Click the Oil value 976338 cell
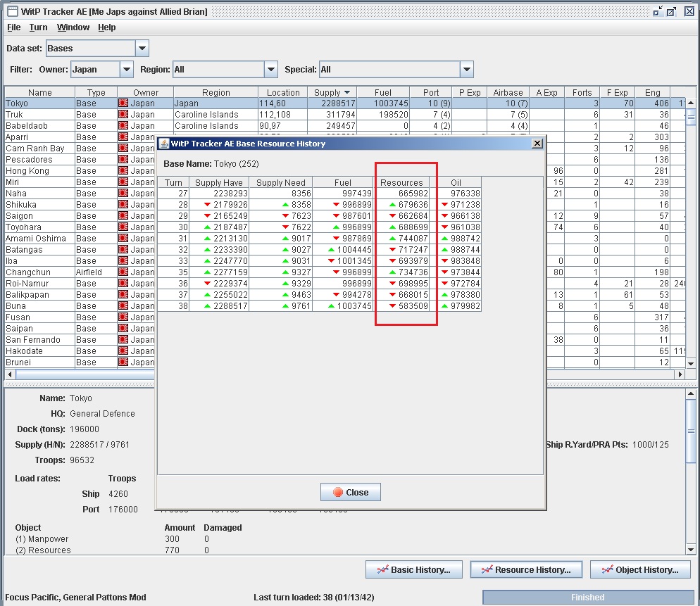The image size is (700, 606). click(x=456, y=194)
